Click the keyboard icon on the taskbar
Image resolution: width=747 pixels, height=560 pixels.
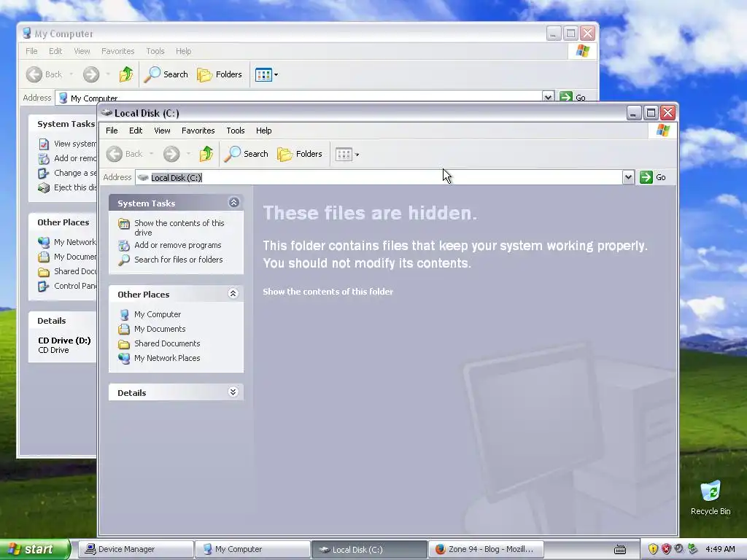tap(620, 550)
